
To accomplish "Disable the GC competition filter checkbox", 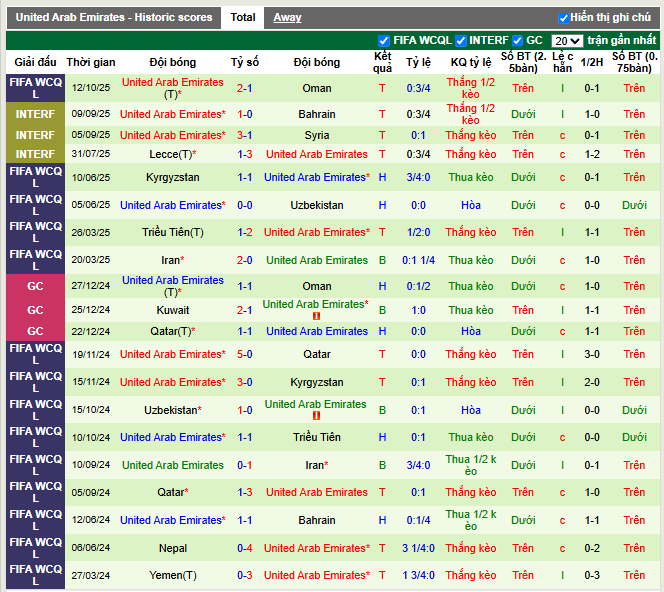I will [x=518, y=41].
